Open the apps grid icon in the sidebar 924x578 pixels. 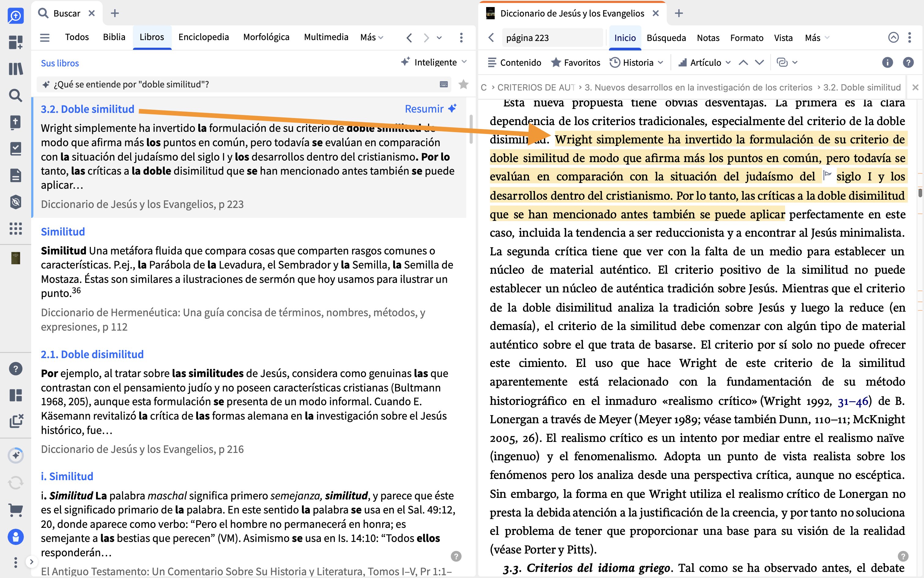click(16, 229)
